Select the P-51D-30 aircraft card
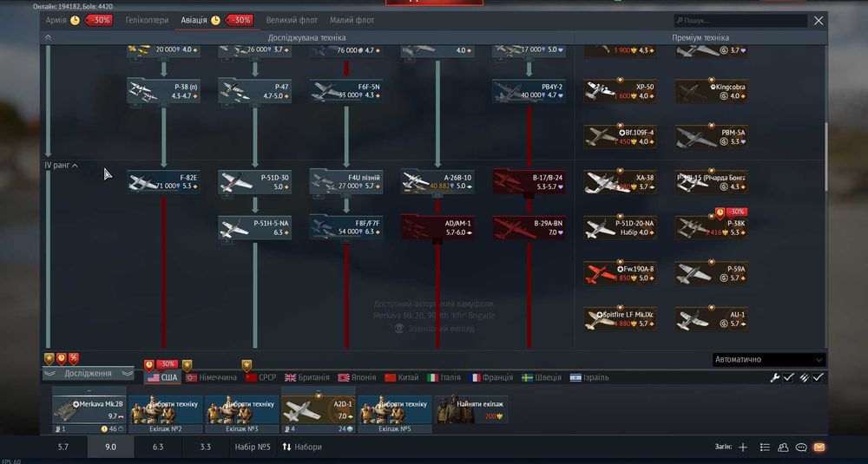Screen dimensions: 868x464 pos(254,182)
